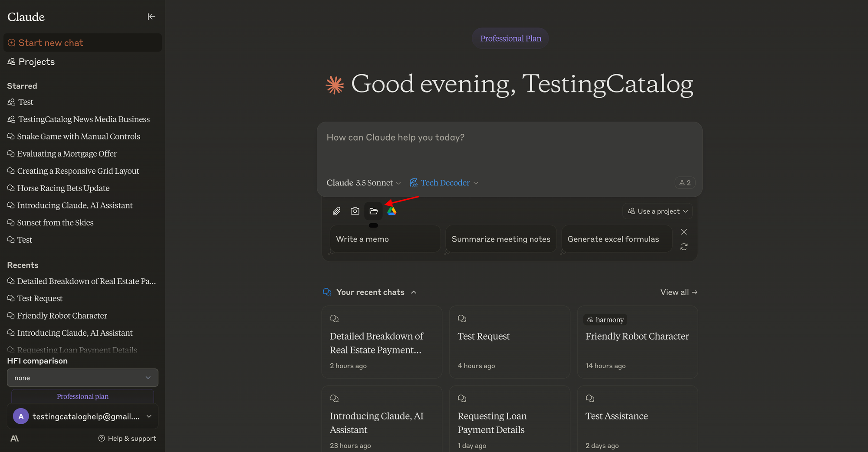Open the Test Assistance chat card

pyautogui.click(x=638, y=419)
